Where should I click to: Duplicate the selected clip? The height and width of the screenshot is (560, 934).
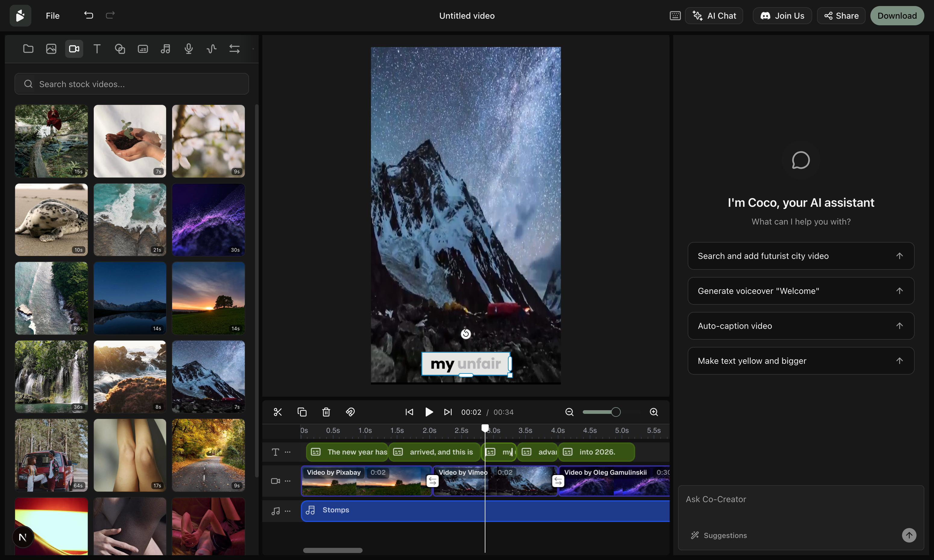[302, 412]
